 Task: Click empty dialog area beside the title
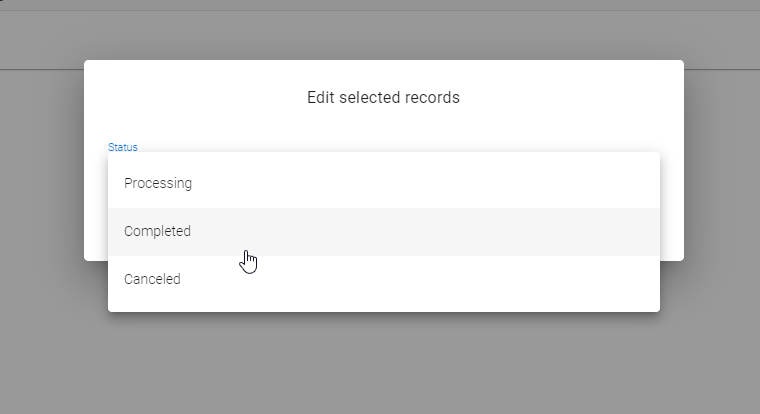[580, 98]
